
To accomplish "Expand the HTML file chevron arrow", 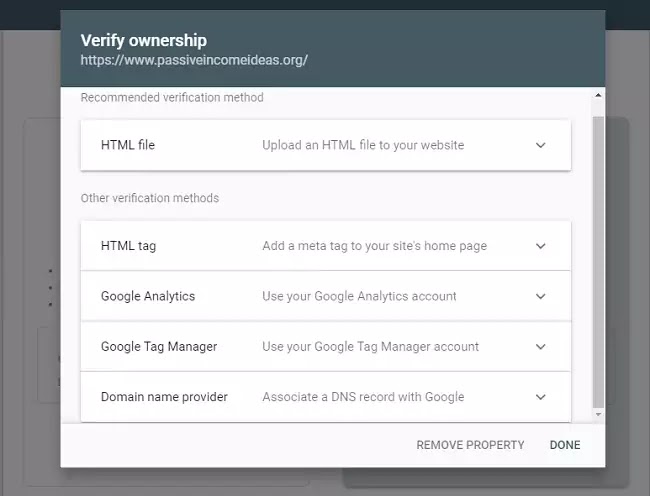I will 540,145.
